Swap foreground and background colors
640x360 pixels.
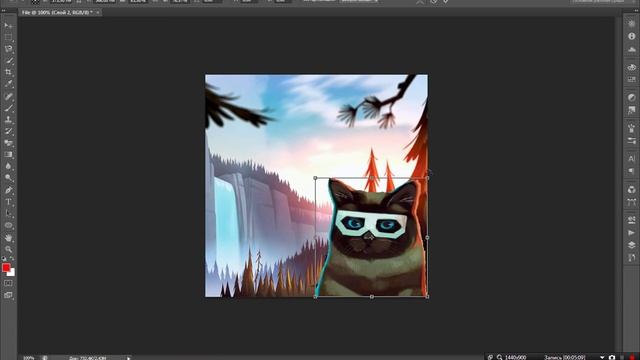click(x=12, y=259)
